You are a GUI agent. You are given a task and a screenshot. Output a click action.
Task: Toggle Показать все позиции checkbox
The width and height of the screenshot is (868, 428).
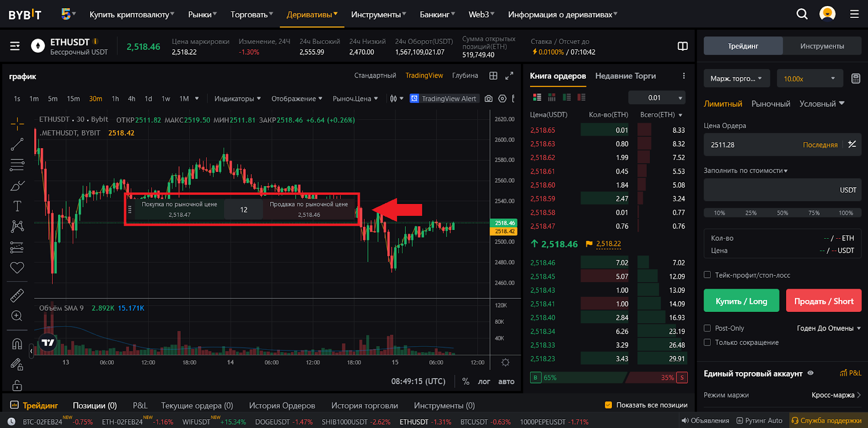tap(608, 405)
